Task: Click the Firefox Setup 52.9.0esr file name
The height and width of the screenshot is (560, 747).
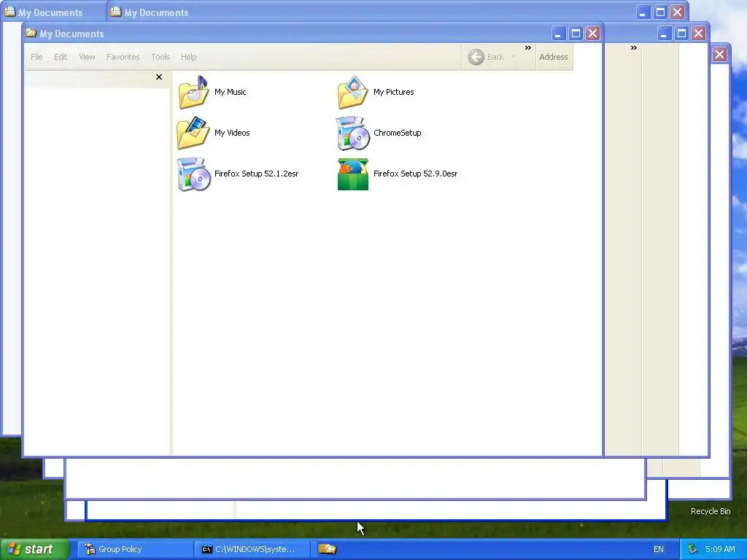Action: pos(415,174)
